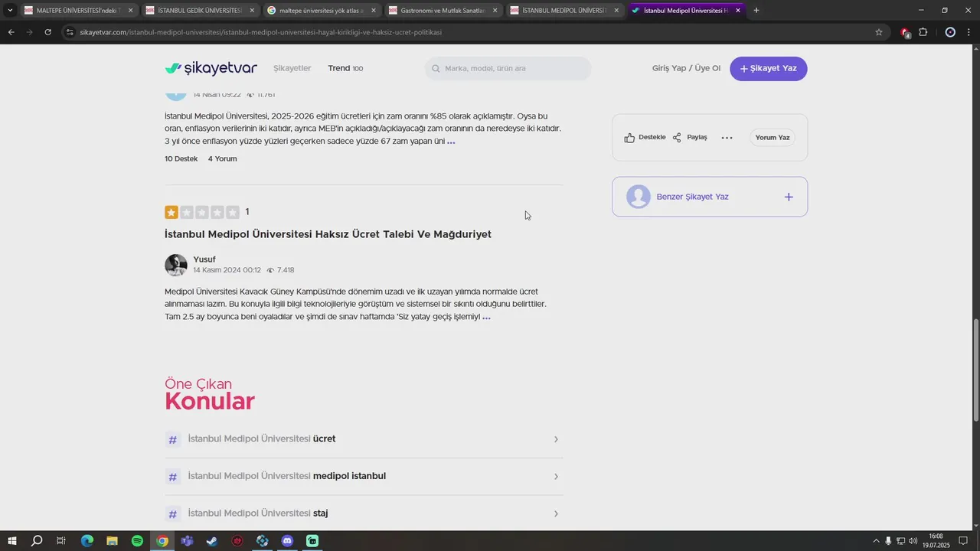Open File Explorer from the taskbar
980x551 pixels.
[112, 541]
